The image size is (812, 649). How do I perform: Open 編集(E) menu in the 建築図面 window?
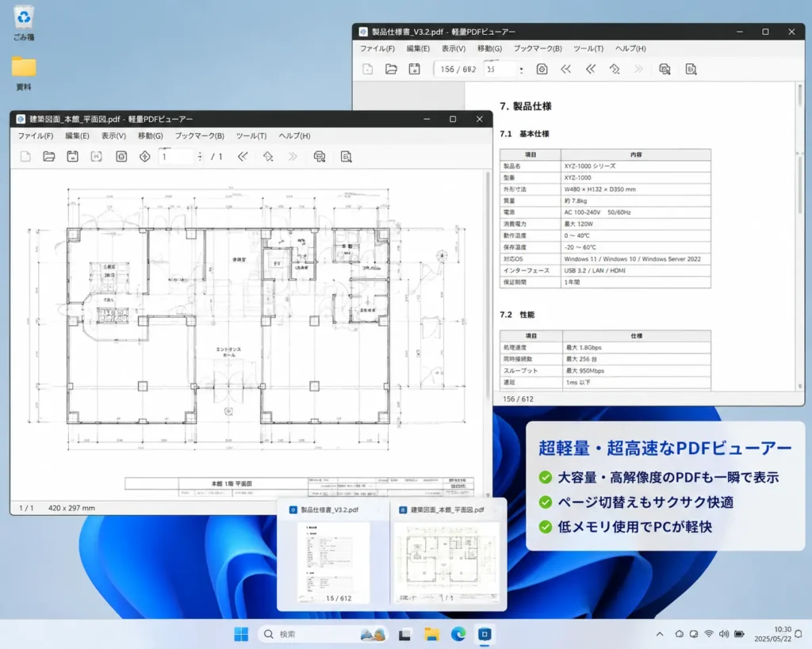(x=77, y=136)
